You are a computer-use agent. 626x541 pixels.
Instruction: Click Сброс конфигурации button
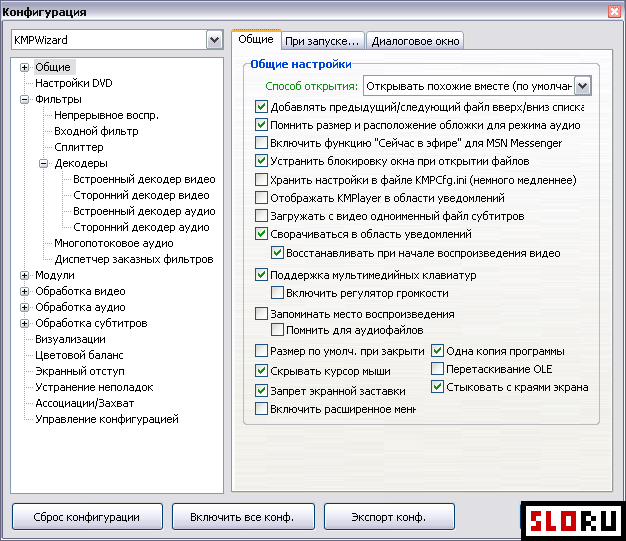[87, 517]
